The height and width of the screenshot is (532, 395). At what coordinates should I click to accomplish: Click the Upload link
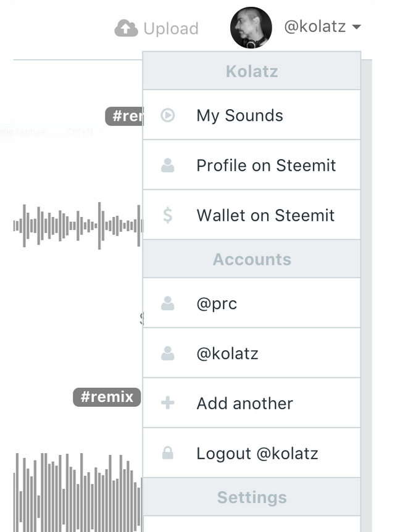coord(170,28)
